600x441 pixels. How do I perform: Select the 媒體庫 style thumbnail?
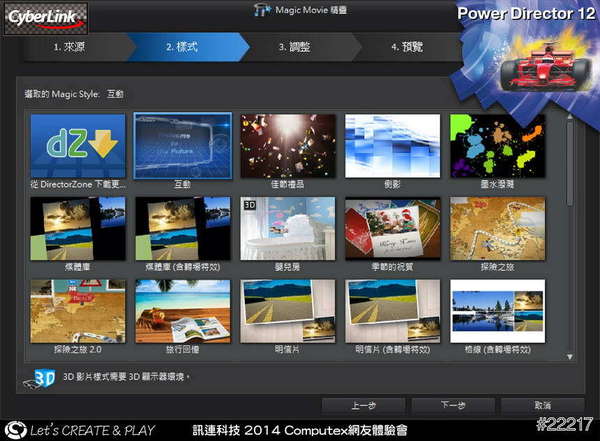[x=78, y=229]
